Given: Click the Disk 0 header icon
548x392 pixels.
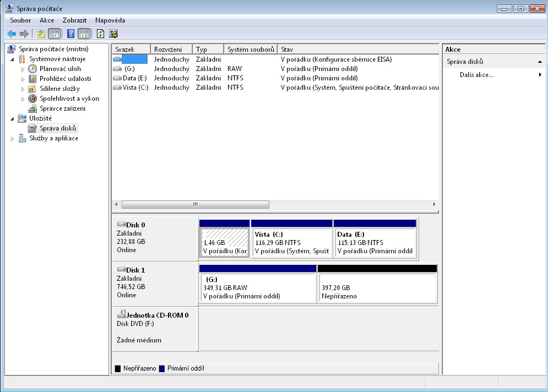Looking at the screenshot, I should coord(121,224).
